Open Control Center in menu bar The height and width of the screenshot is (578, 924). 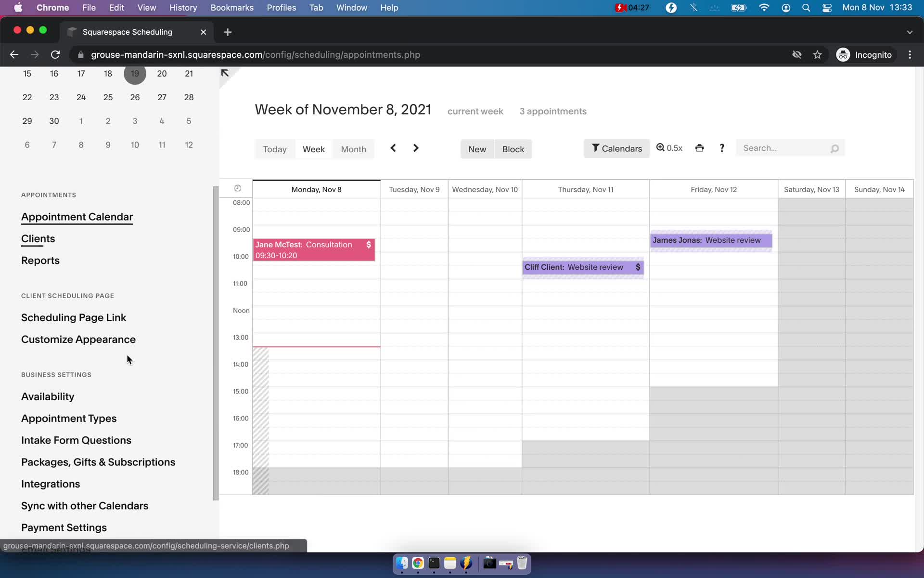pos(827,8)
